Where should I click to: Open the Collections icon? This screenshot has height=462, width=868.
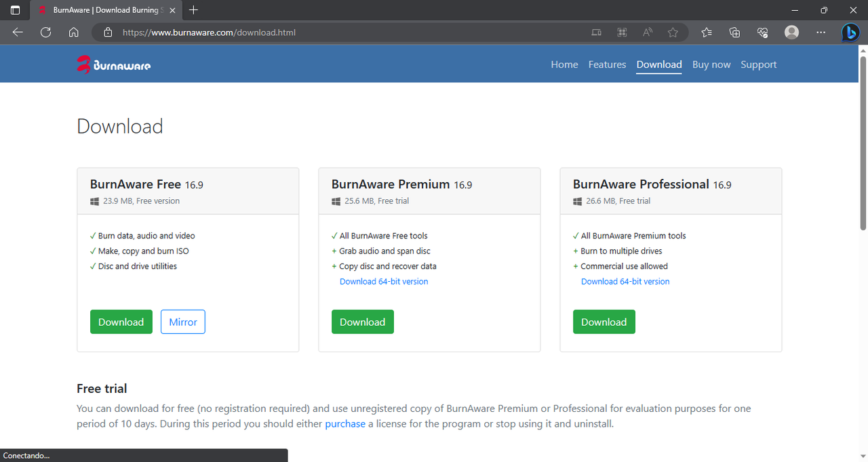point(734,32)
